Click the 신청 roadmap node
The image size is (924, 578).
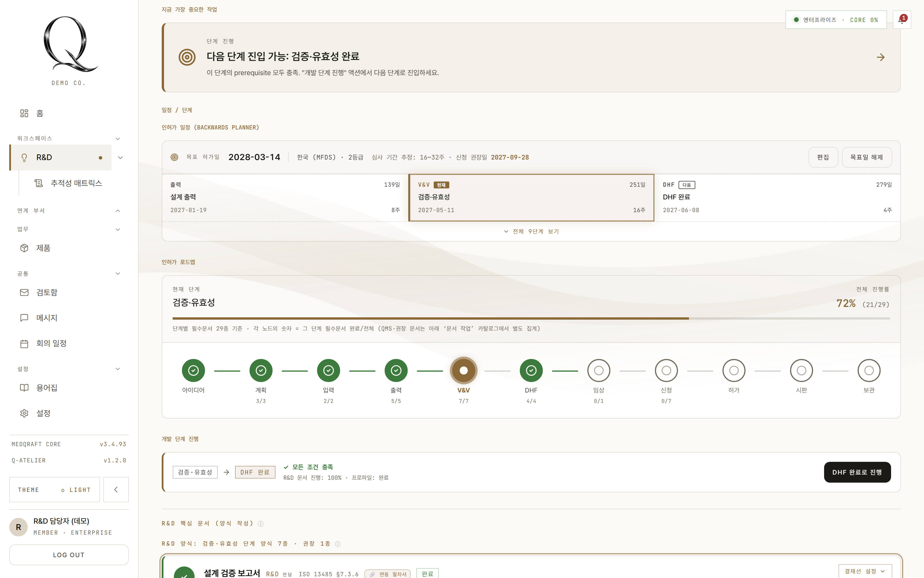[x=666, y=370]
